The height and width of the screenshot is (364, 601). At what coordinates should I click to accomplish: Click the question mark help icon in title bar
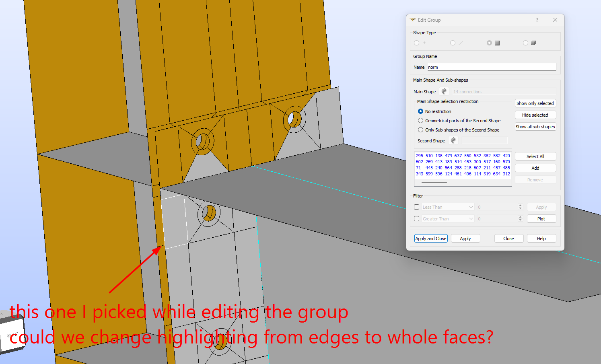point(537,20)
